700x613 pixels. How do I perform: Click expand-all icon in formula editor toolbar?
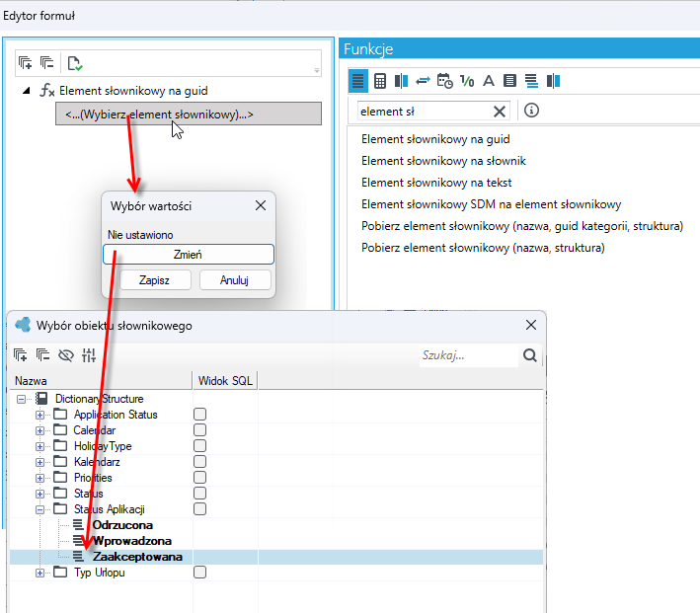(x=25, y=63)
